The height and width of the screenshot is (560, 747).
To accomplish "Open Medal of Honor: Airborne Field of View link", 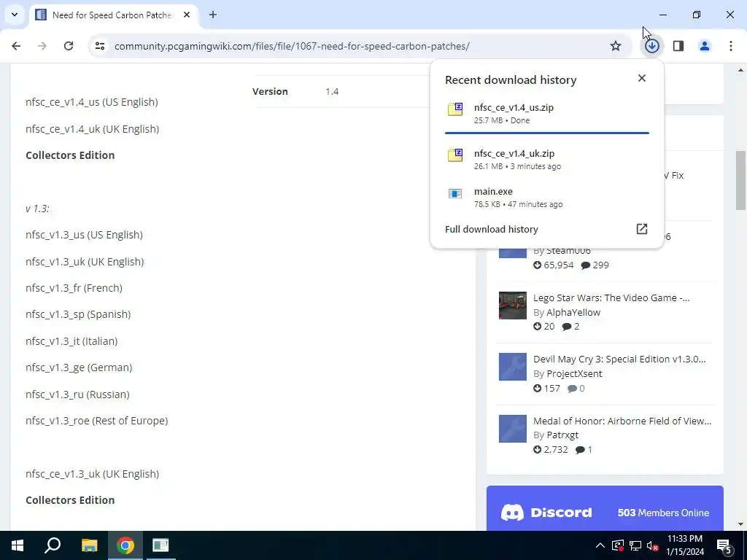I will pos(622,421).
